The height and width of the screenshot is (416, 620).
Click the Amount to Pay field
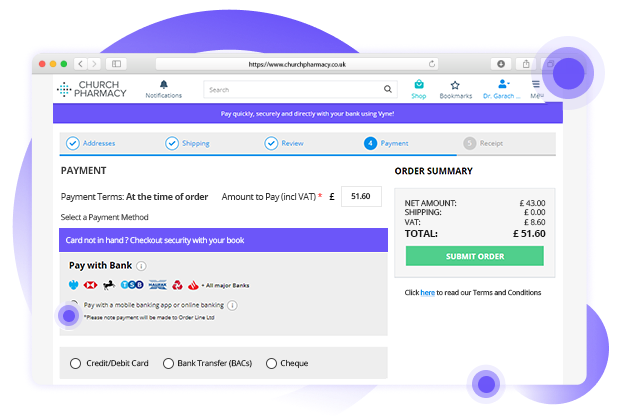[361, 197]
